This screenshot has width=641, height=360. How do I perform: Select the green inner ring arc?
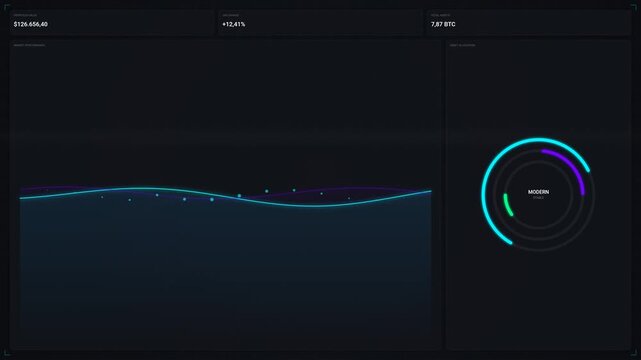(x=507, y=205)
